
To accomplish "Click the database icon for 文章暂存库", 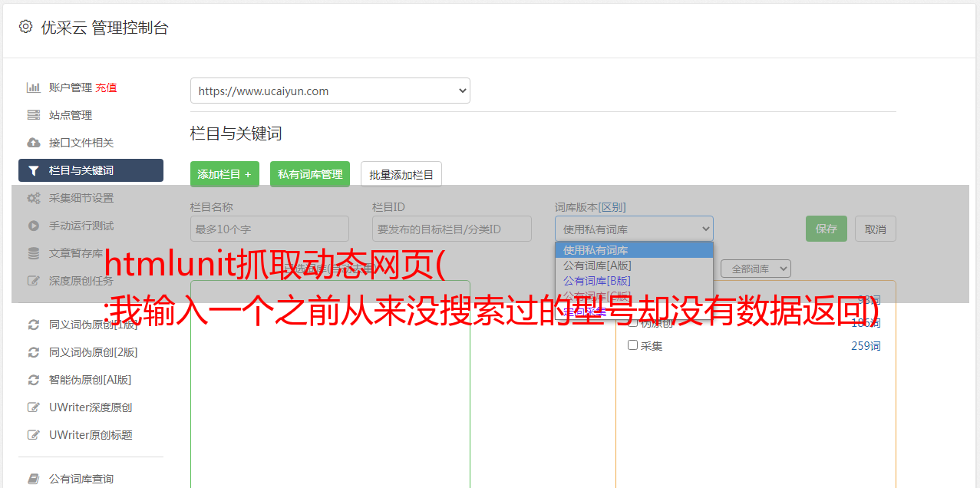I will [x=34, y=253].
